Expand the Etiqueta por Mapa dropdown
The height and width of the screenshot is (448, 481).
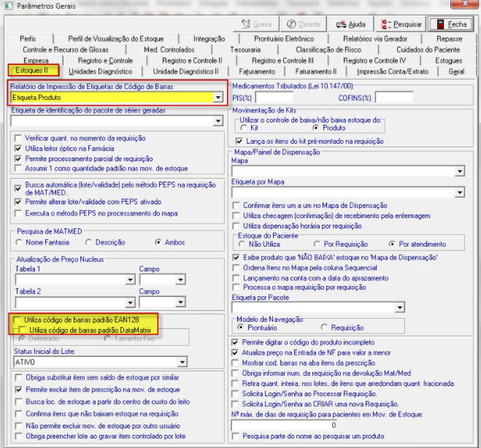click(x=460, y=193)
